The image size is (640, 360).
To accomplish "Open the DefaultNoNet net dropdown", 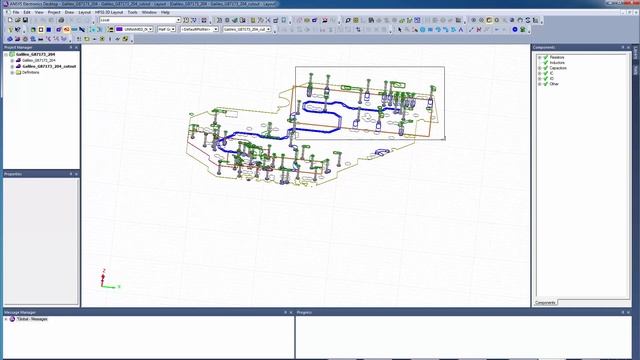I will click(216, 29).
